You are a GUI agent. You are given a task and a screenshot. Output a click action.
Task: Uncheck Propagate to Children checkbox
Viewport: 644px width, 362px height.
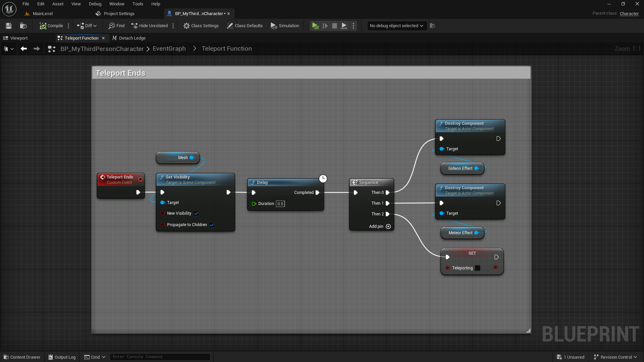pos(212,225)
